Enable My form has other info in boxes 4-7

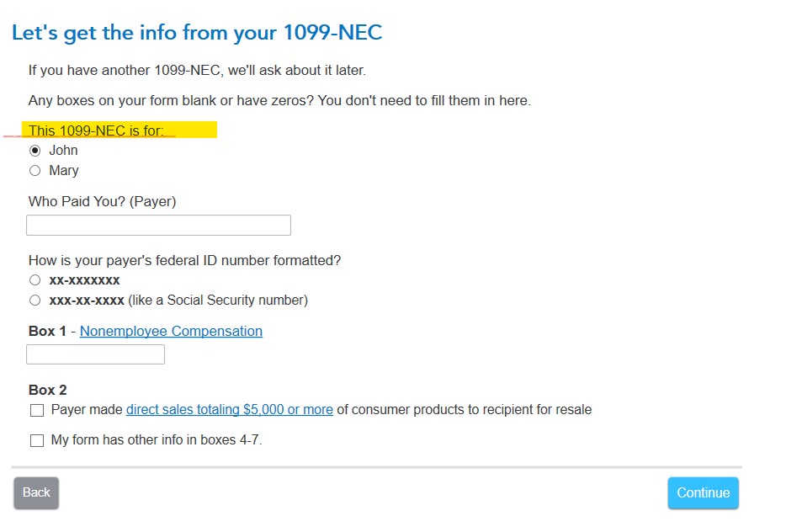point(37,440)
